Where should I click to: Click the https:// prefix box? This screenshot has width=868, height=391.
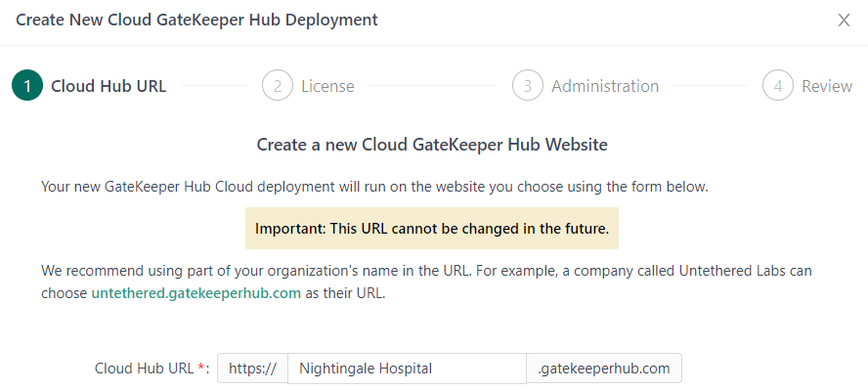tap(252, 369)
